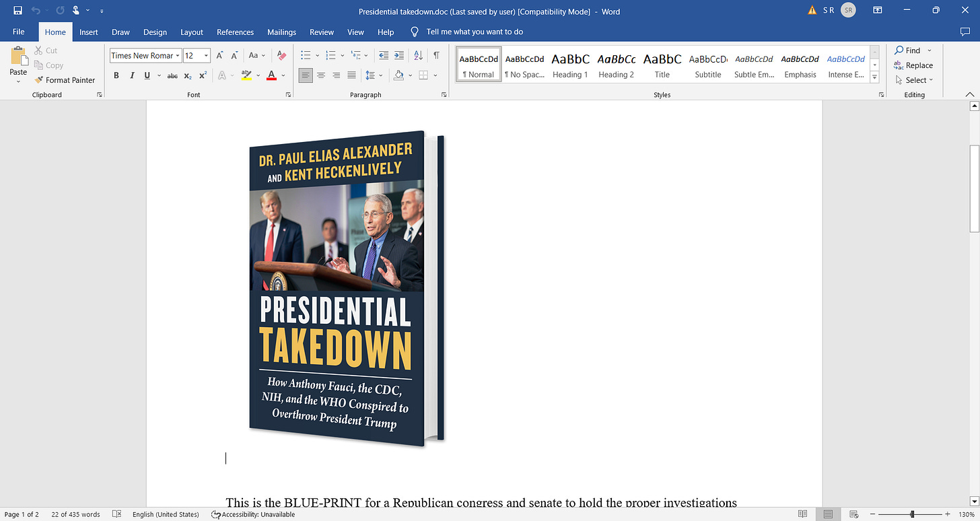The height and width of the screenshot is (521, 980).
Task: Increase paragraph indent
Action: tap(399, 56)
